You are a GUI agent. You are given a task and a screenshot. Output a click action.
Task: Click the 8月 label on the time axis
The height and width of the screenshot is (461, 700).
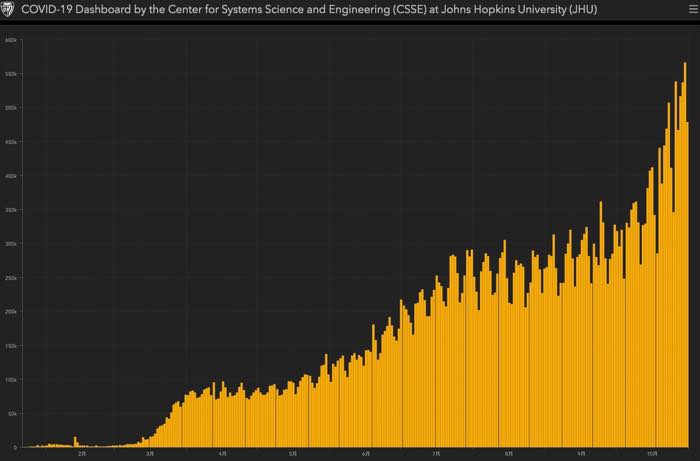[x=509, y=453]
